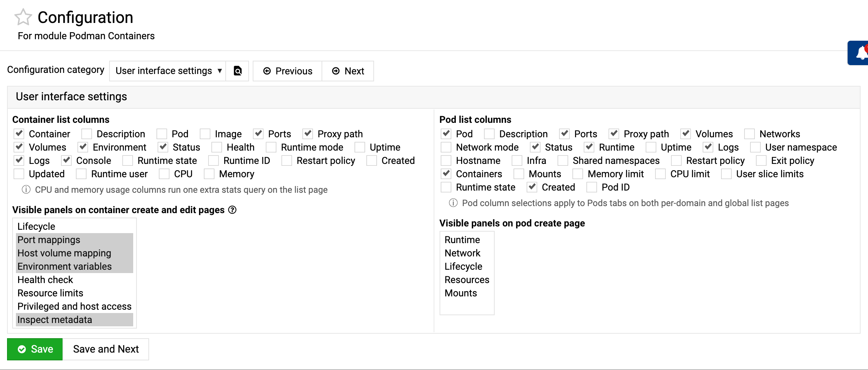Screen dimensions: 868x370
Task: Click the info icon beside Pod column selections note
Action: [453, 203]
